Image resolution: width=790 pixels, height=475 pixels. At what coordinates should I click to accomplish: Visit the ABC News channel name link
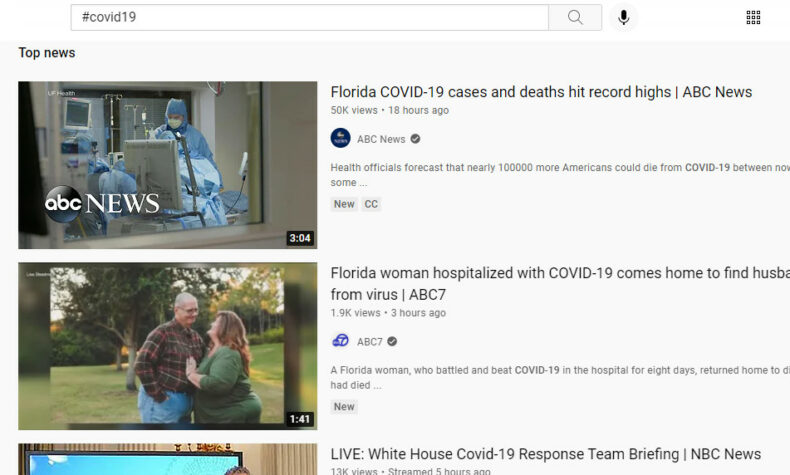point(381,140)
